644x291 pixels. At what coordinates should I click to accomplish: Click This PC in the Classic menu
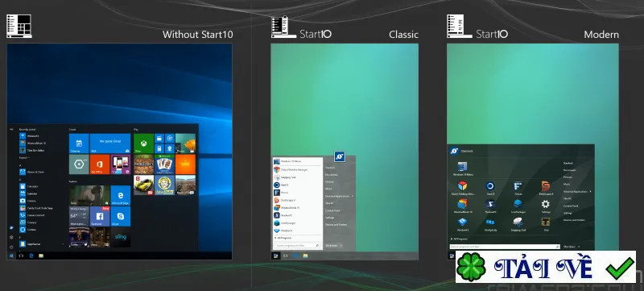pyautogui.click(x=329, y=203)
